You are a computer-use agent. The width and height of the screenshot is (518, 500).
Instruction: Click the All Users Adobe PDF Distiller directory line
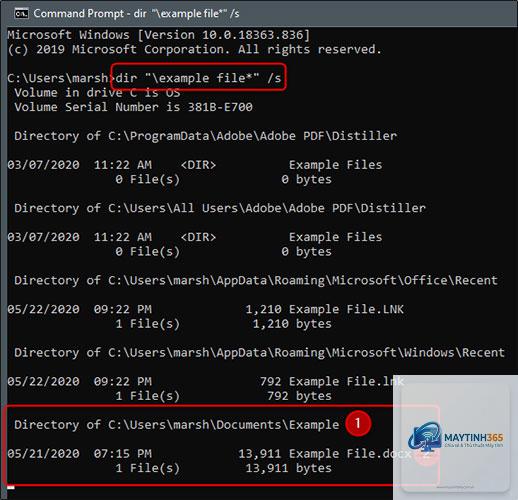(x=220, y=208)
